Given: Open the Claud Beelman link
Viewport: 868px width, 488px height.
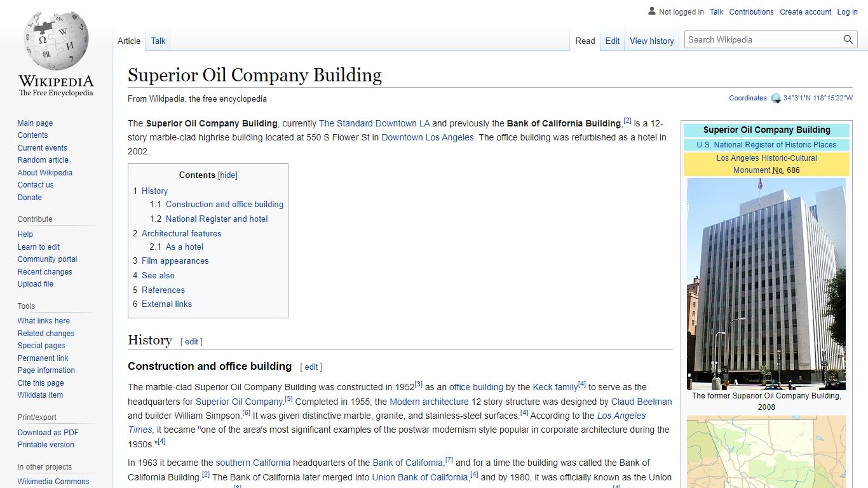Looking at the screenshot, I should point(641,402).
